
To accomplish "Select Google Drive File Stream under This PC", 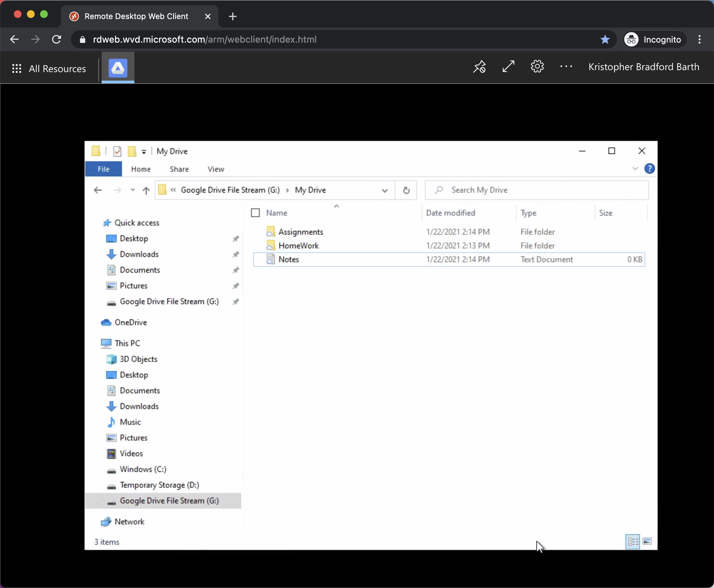I will [x=163, y=500].
